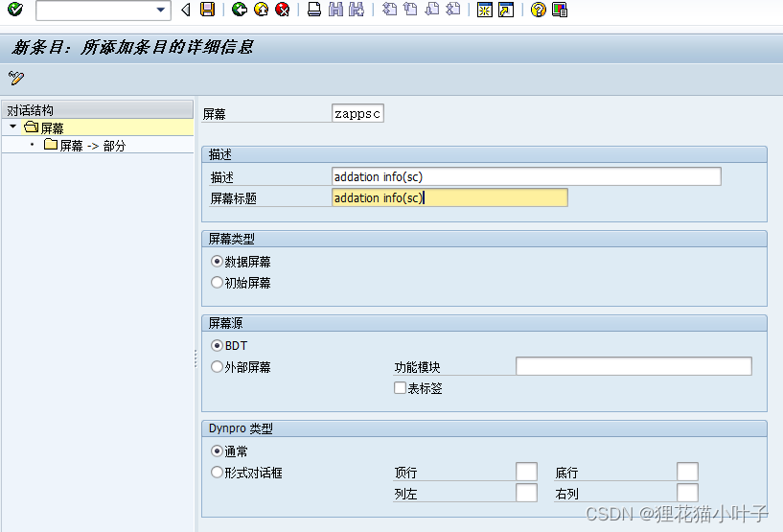Toggle the 表标签 checkbox

pyautogui.click(x=400, y=387)
